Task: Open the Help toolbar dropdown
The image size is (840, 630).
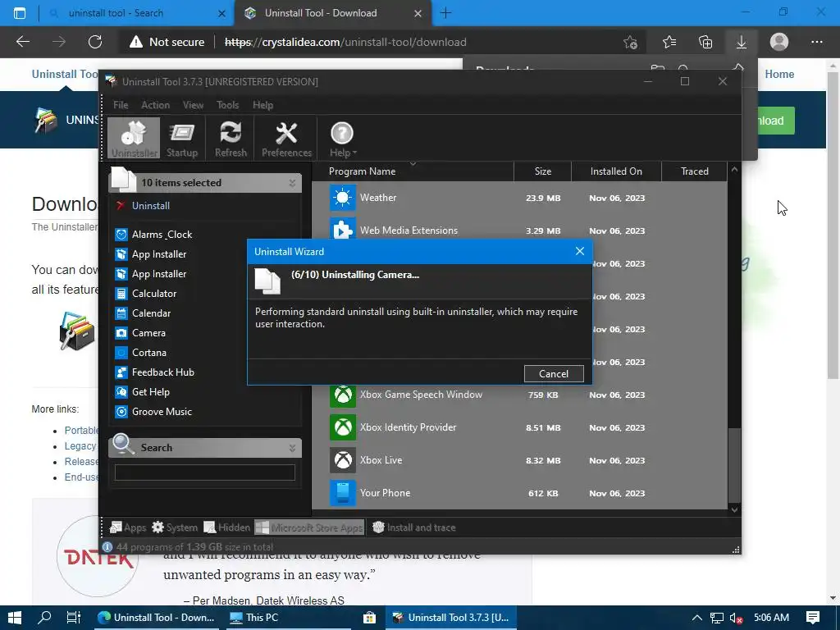Action: point(342,138)
